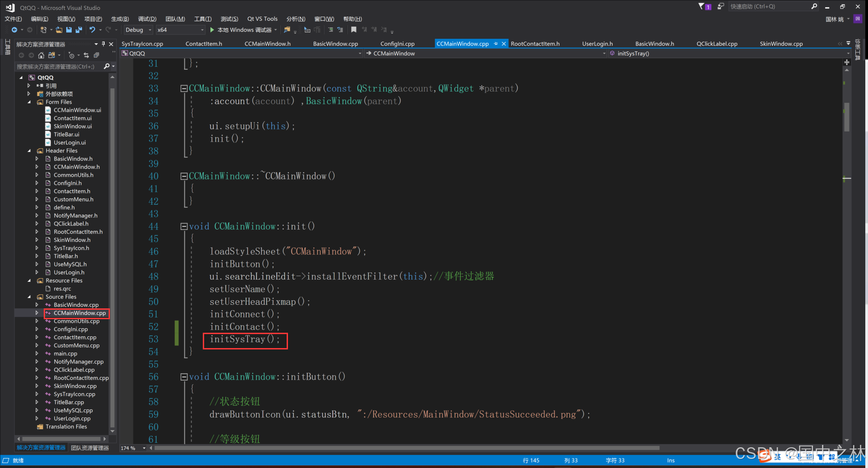Viewport: 868px width, 468px height.
Task: Collapse the CCMainWindow constructor at line 33
Action: point(184,89)
